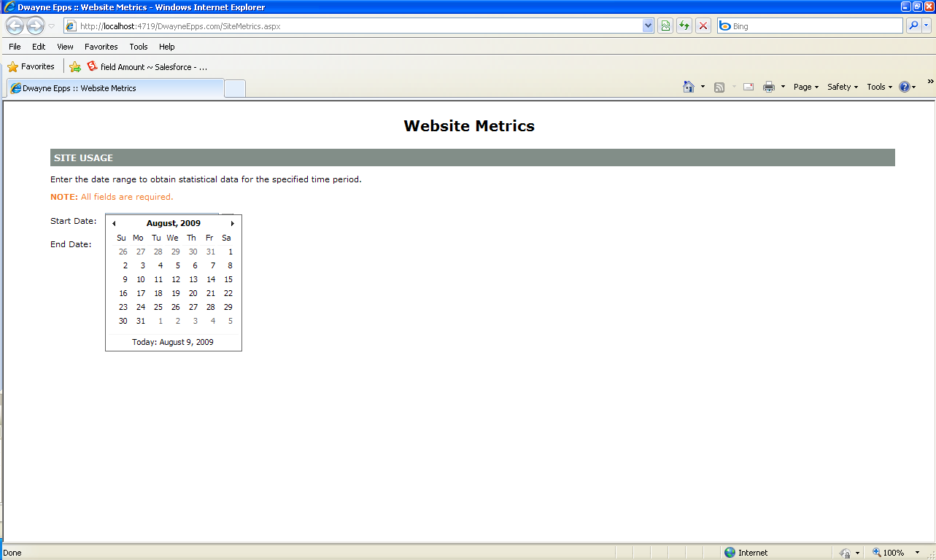
Task: Refresh the page with the Refresh icon
Action: 684,26
